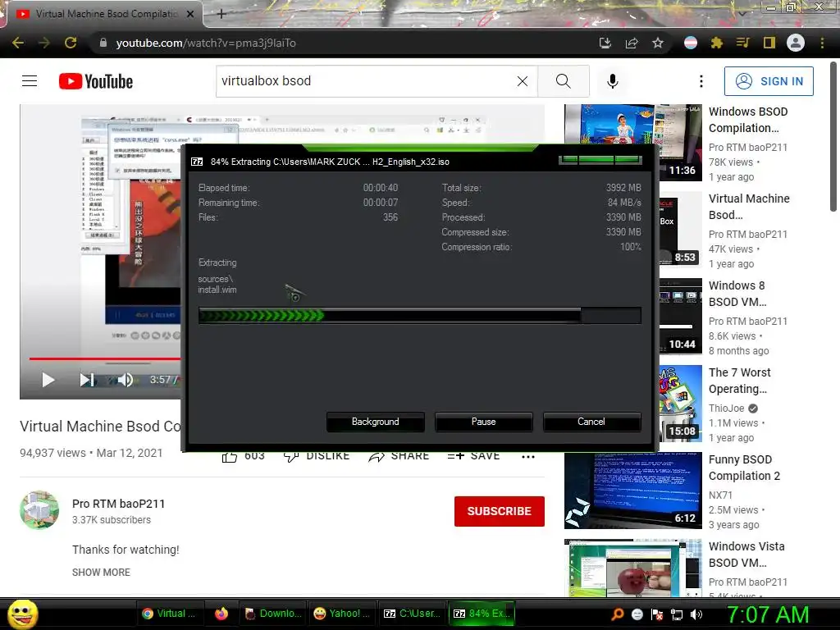Bookmark this page with the star icon

pos(658,43)
